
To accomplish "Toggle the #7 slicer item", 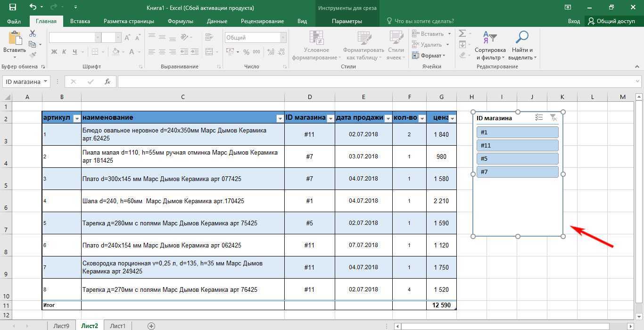I will 517,172.
